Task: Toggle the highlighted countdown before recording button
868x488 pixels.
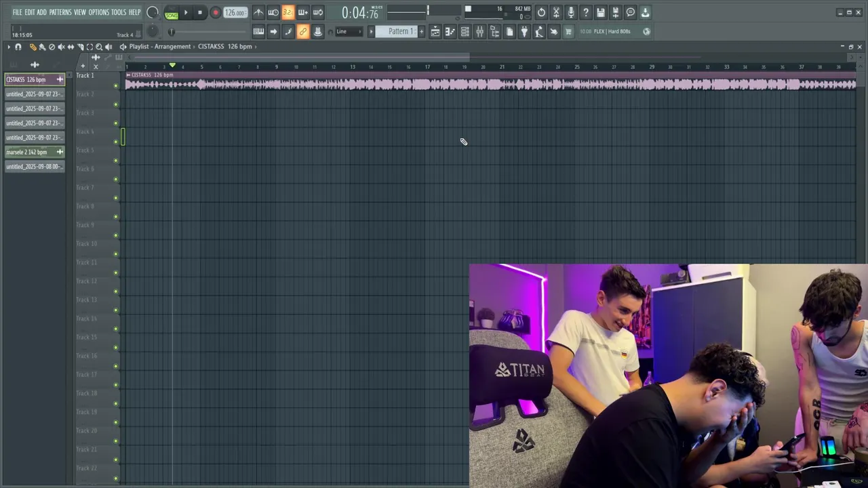Action: [x=288, y=12]
